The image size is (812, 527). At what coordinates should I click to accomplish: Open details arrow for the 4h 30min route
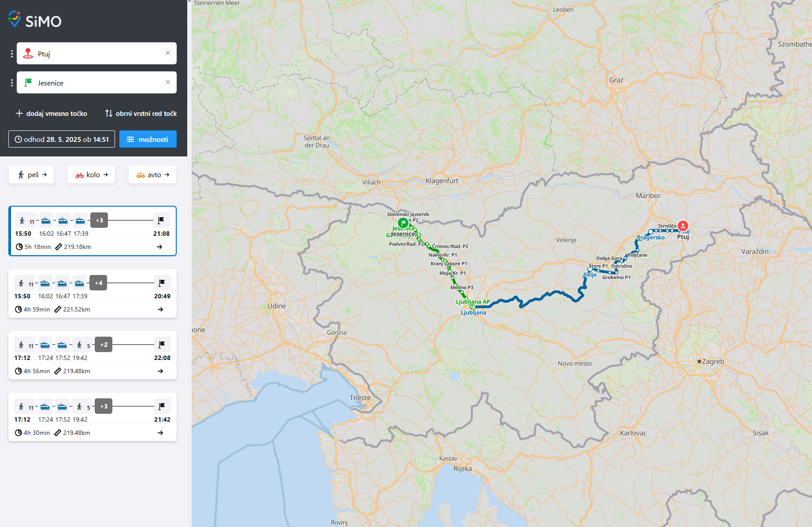pos(160,433)
